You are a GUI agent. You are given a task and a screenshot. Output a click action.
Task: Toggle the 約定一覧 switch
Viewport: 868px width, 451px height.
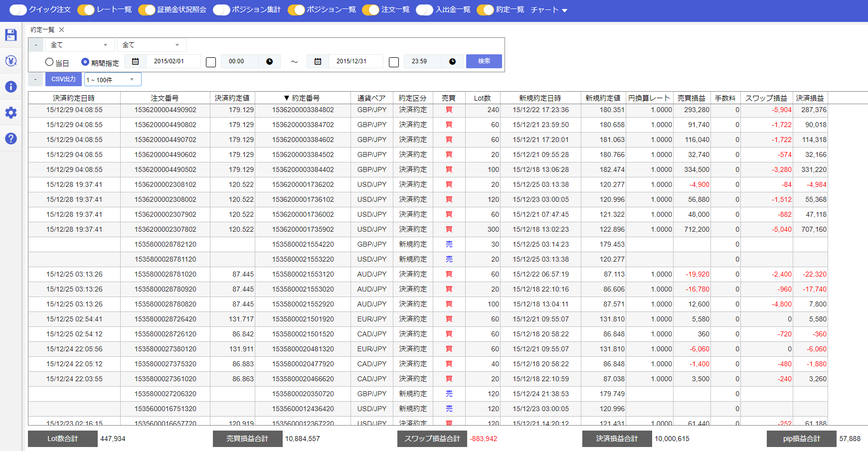(485, 10)
